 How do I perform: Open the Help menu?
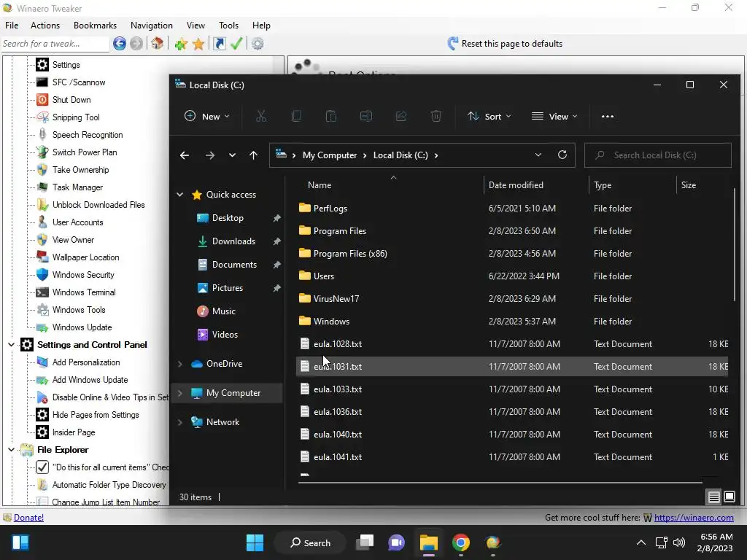click(261, 26)
